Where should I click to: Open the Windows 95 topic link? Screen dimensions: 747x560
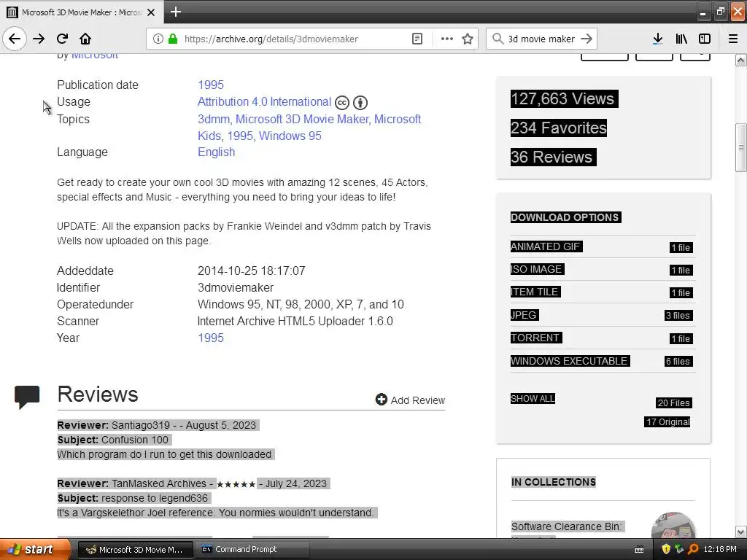click(290, 136)
